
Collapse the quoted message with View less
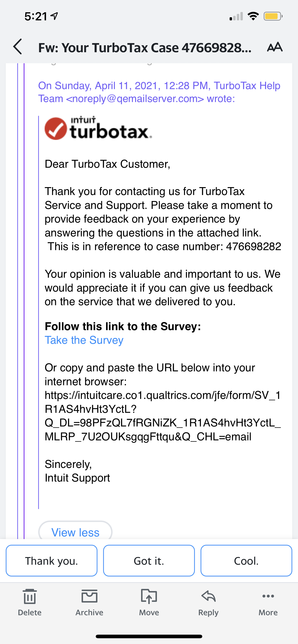coord(75,532)
